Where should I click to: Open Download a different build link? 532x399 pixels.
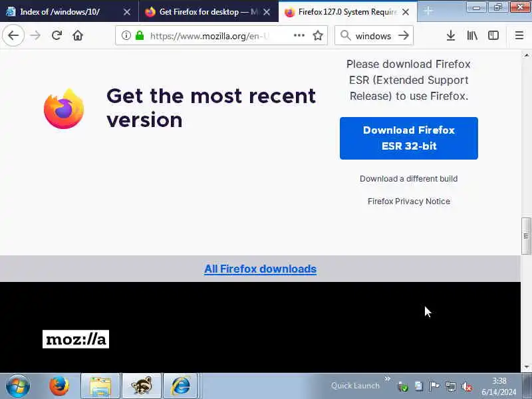(x=408, y=178)
